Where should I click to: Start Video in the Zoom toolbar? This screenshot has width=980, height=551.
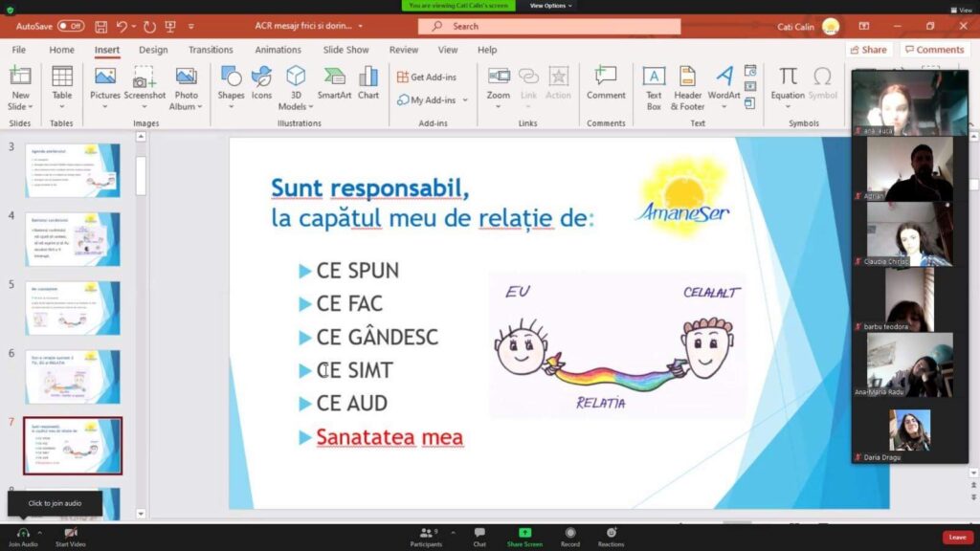click(71, 537)
